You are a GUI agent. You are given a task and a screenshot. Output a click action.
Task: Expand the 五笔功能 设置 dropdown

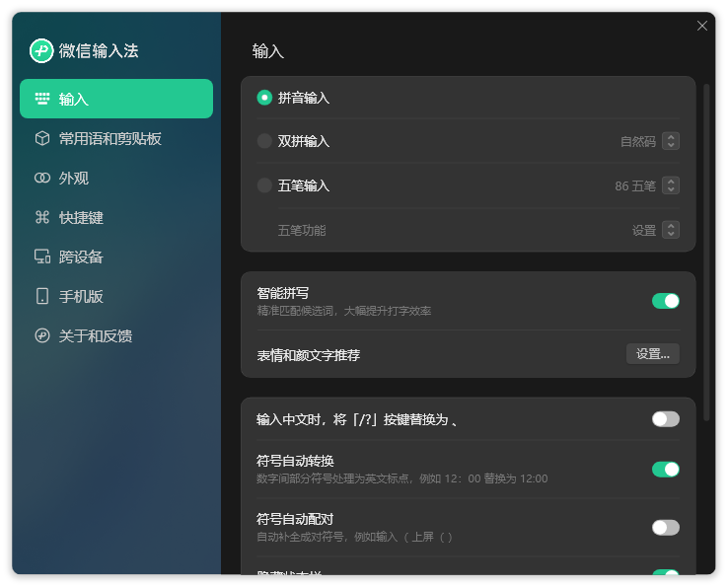[x=671, y=230]
